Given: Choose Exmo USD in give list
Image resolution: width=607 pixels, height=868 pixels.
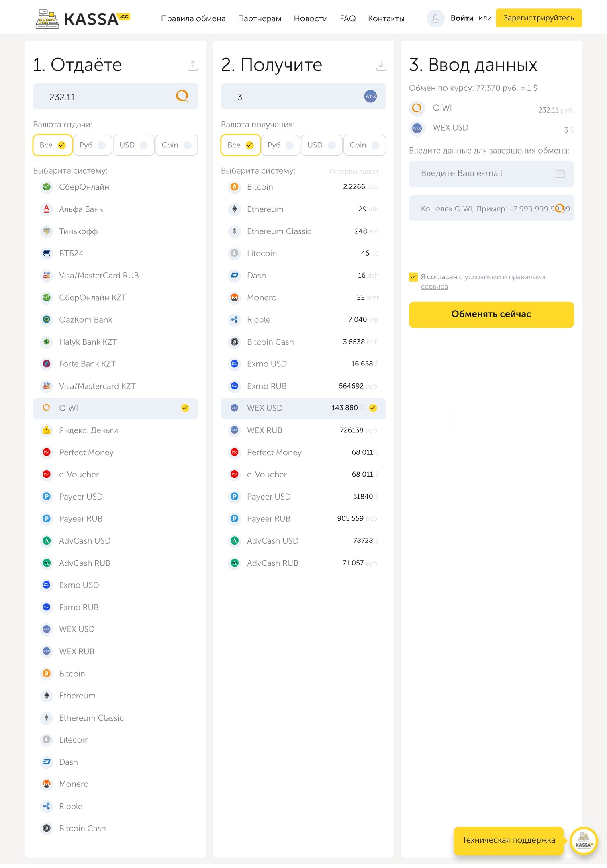Looking at the screenshot, I should point(115,585).
